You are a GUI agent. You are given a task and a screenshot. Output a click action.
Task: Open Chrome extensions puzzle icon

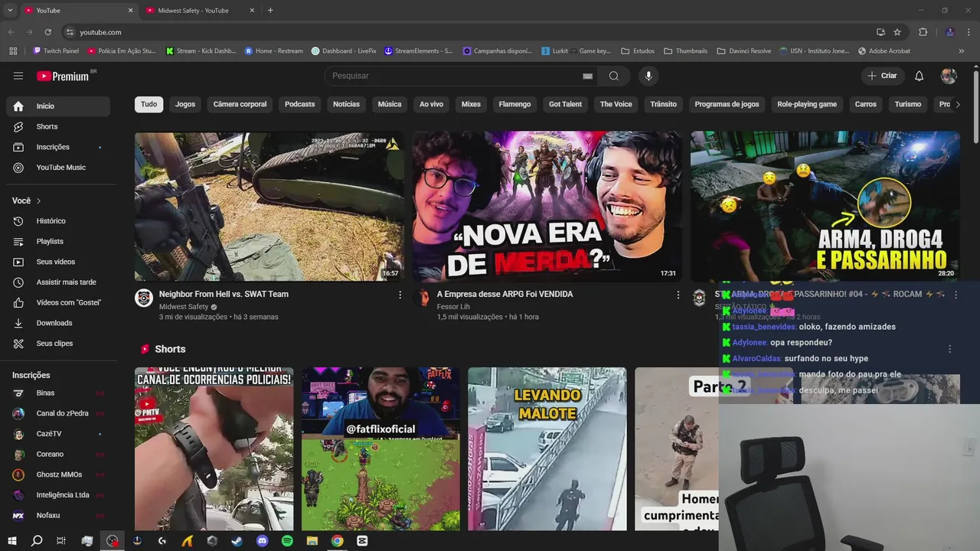923,32
